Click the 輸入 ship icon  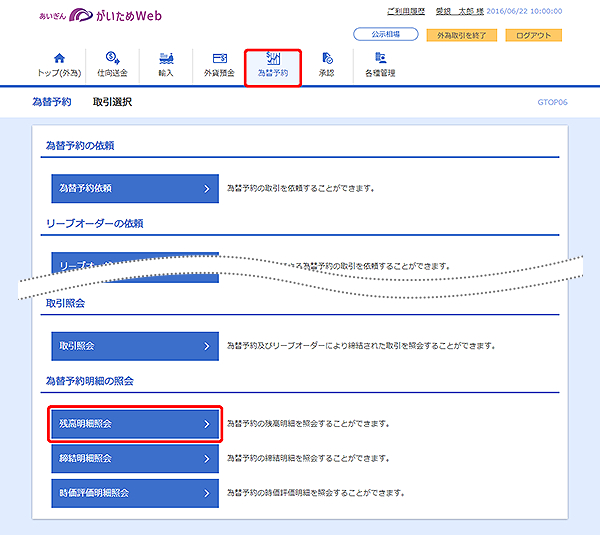coord(166,58)
